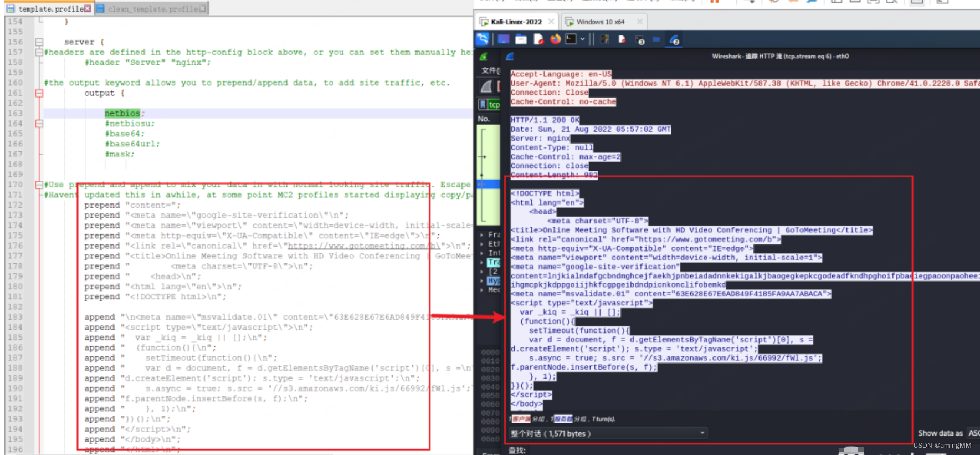Click the 'output {' text on line 161
The height and width of the screenshot is (455, 980).
(104, 93)
